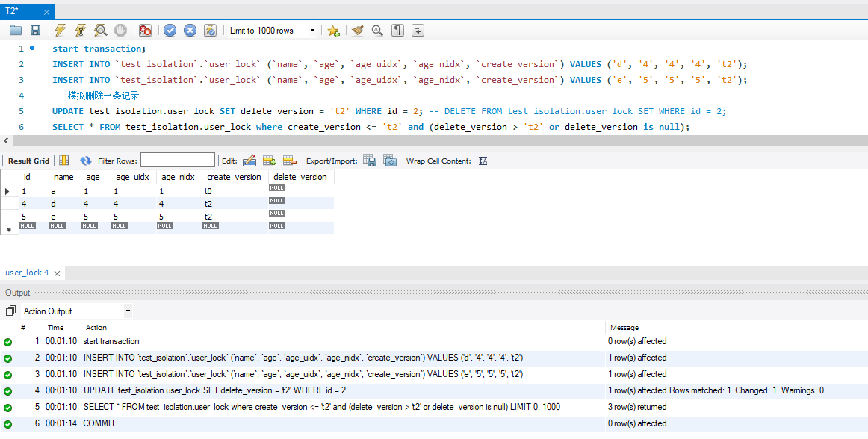
Task: Select output row 'start transaction'
Action: (x=434, y=341)
